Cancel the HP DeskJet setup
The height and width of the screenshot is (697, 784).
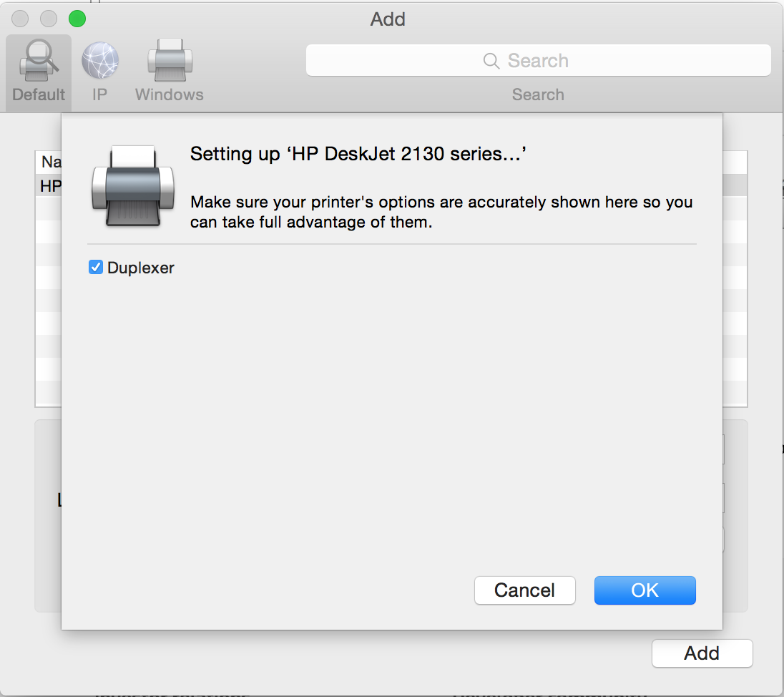click(524, 590)
